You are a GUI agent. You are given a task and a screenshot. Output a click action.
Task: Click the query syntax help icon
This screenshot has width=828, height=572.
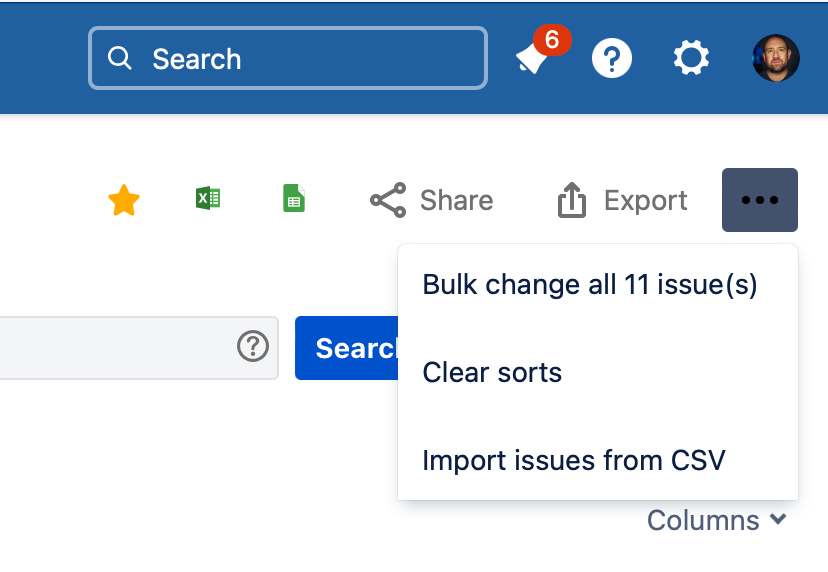(253, 346)
